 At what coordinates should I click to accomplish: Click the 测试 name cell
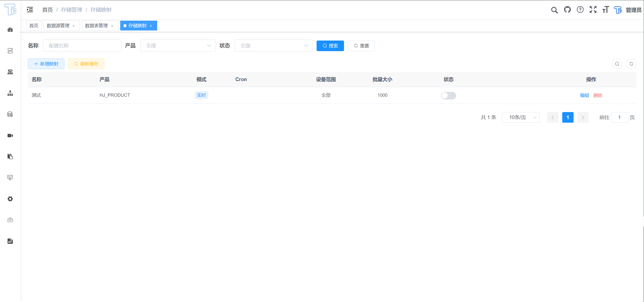click(36, 95)
